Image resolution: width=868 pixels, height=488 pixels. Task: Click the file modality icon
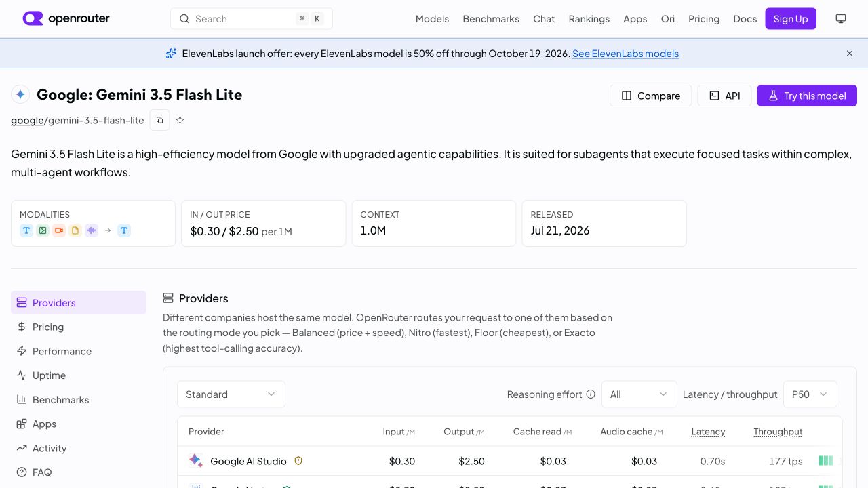tap(75, 230)
